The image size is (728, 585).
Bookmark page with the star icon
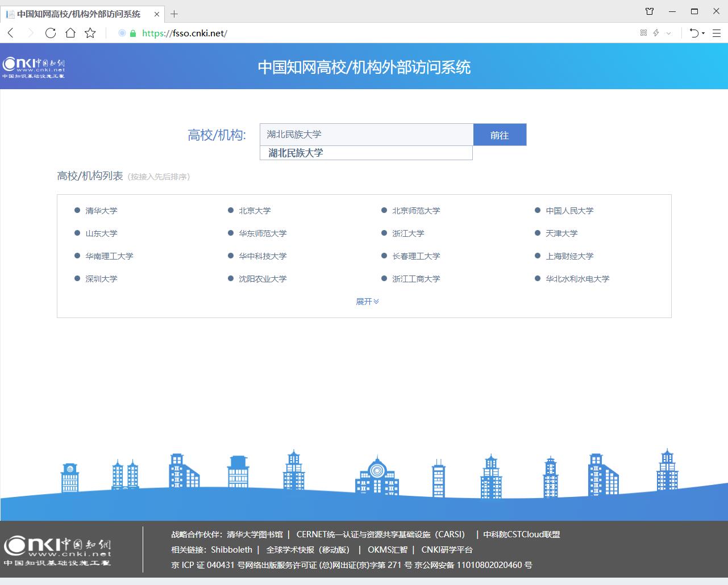pos(90,33)
